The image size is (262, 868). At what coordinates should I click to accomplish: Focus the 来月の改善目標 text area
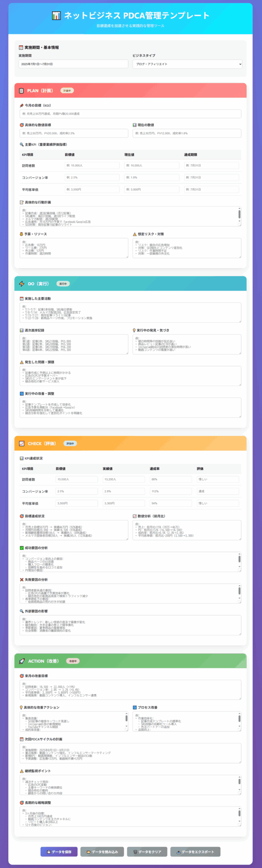(130, 690)
